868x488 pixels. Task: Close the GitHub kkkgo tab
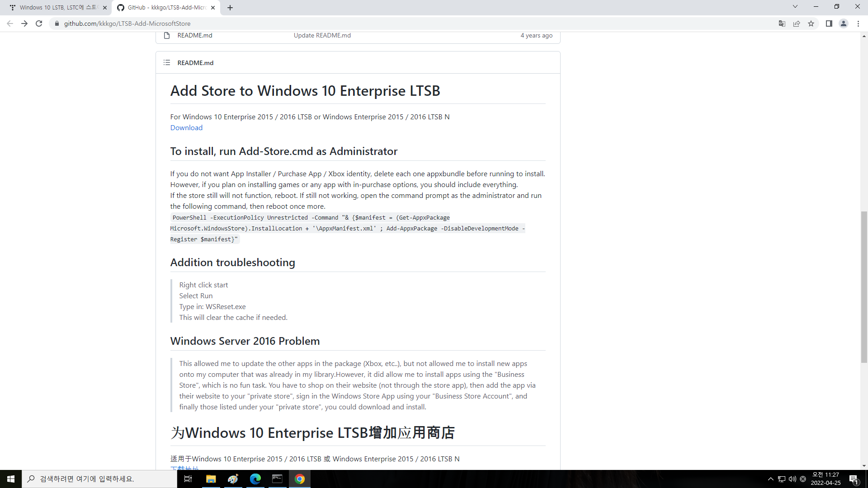213,8
